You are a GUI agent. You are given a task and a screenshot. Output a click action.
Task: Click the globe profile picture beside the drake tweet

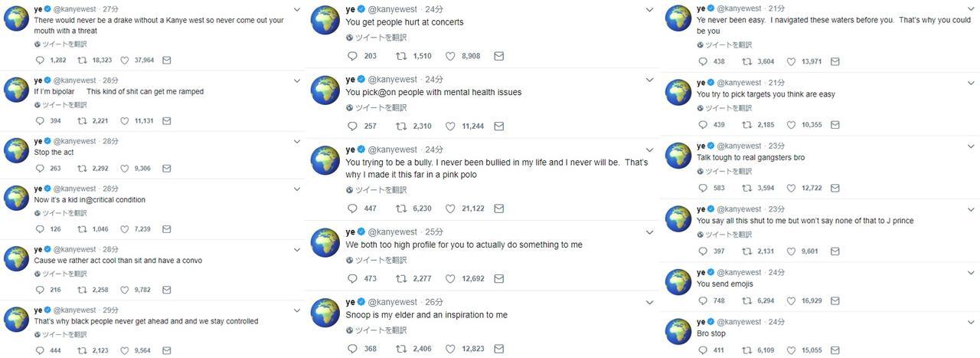point(17,18)
